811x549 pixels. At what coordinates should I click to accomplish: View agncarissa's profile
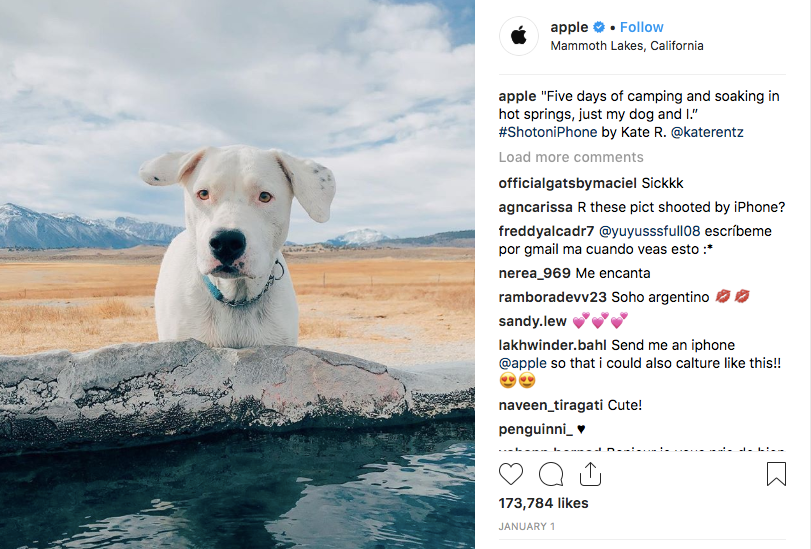point(536,208)
